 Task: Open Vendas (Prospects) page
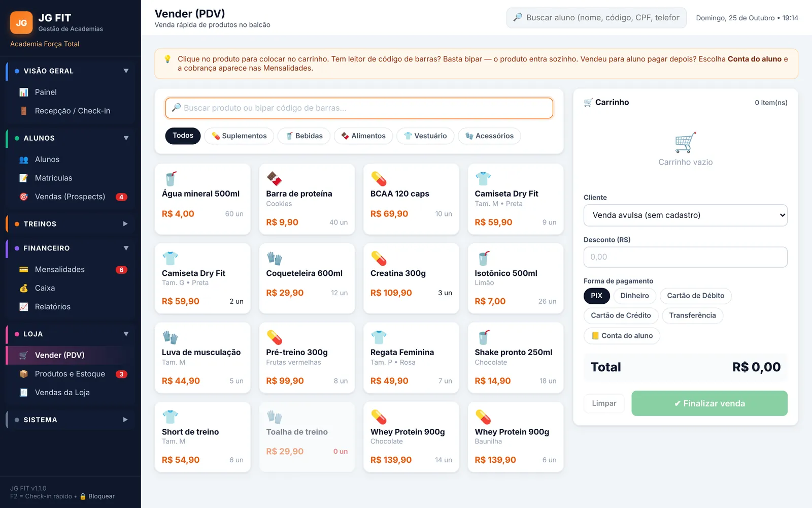70,197
